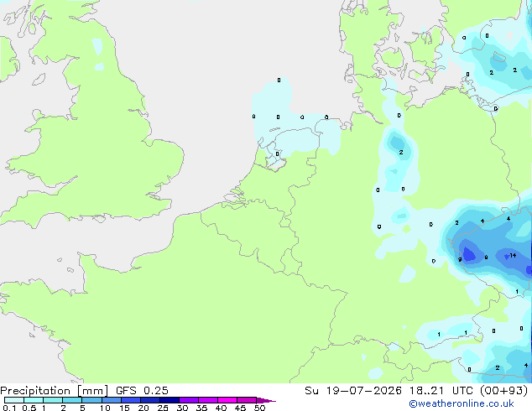Click the '25' legend scale label
Image resolution: width=532 pixels, height=411 pixels.
click(163, 408)
